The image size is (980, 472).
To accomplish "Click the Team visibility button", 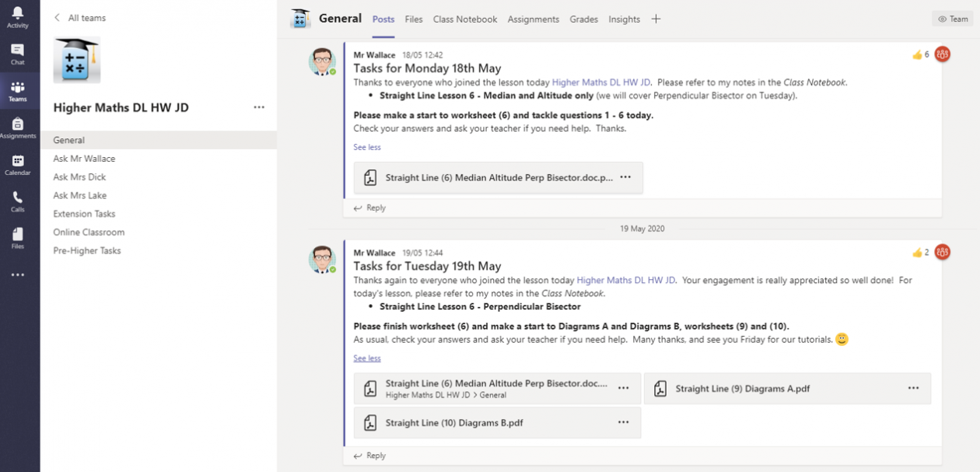I will [x=953, y=19].
